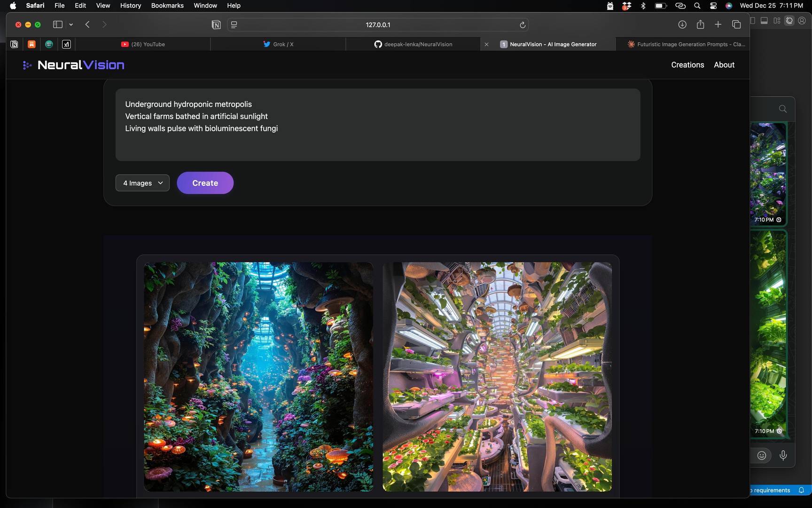Show the tab overview icon
The height and width of the screenshot is (508, 812).
coord(736,24)
